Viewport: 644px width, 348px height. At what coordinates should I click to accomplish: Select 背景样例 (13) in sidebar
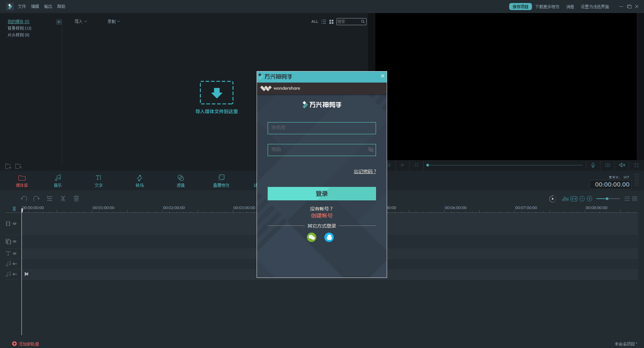(x=19, y=28)
